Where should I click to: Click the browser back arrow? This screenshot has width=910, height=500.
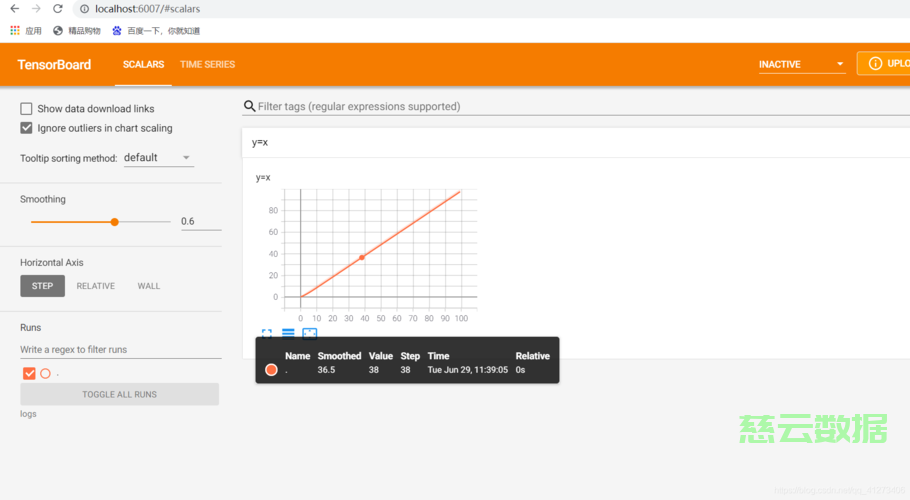[14, 9]
